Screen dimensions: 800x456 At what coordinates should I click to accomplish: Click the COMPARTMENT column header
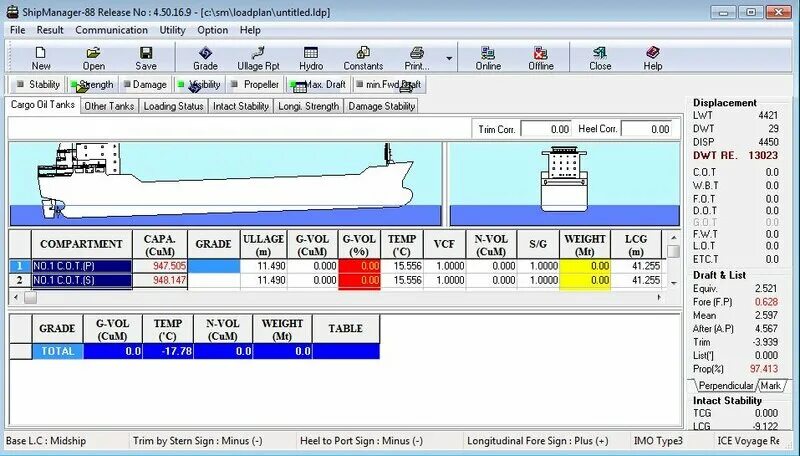[82, 244]
